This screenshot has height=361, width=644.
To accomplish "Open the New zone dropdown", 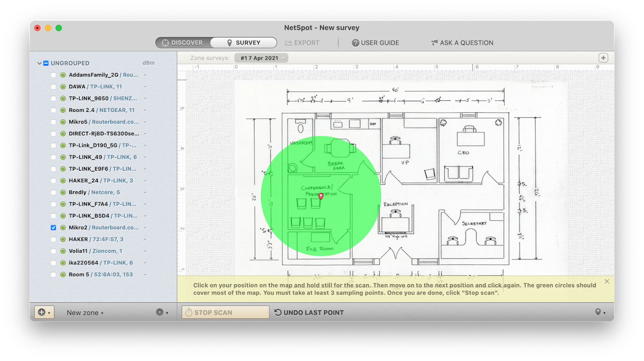I will tap(84, 312).
